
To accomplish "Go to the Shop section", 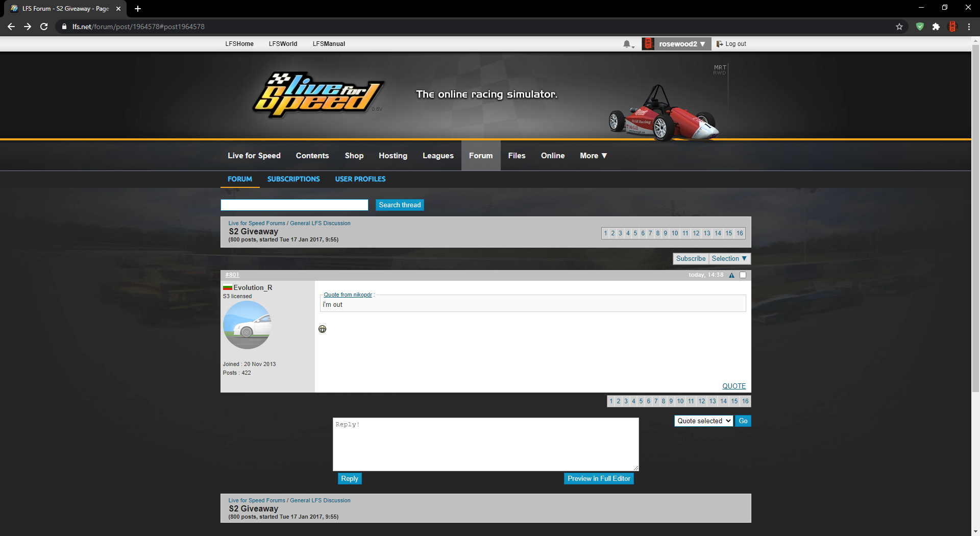I will [x=354, y=156].
